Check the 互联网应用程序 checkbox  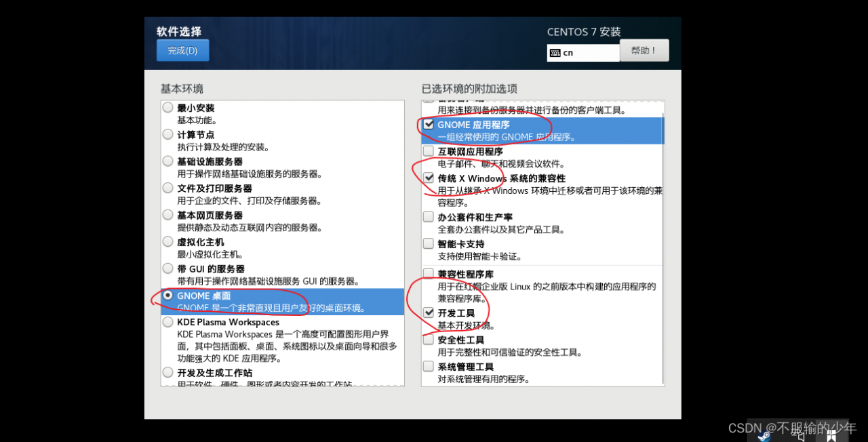[x=429, y=151]
